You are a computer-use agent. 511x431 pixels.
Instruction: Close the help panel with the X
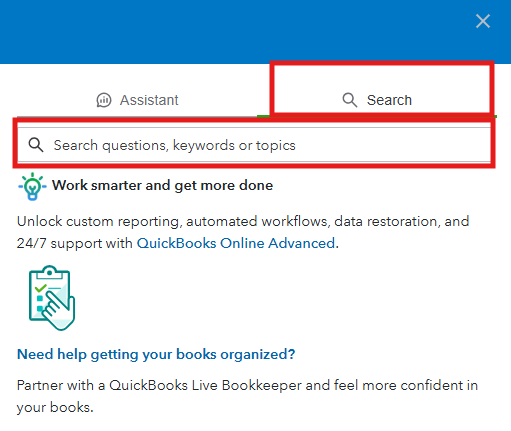[x=483, y=21]
